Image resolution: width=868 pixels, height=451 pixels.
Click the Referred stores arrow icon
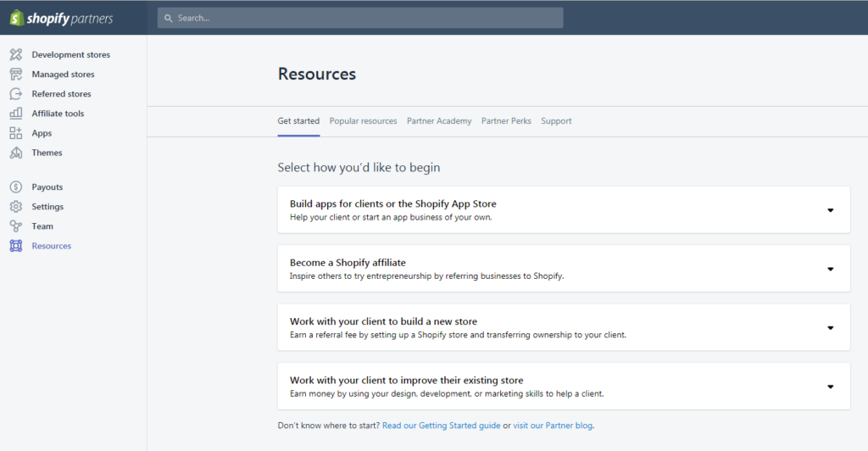coord(16,93)
